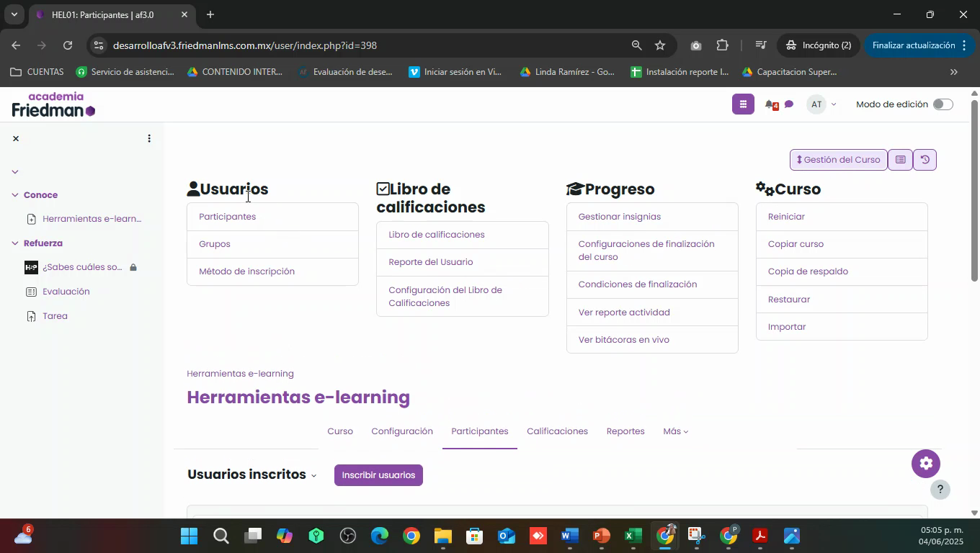Image resolution: width=980 pixels, height=553 pixels.
Task: Open Condiciones de finalización link
Action: [638, 284]
